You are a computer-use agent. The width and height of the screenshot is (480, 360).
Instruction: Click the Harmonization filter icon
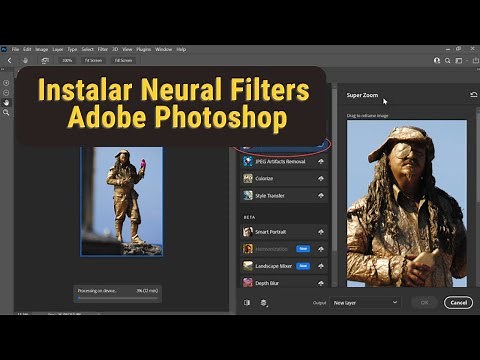coord(248,249)
